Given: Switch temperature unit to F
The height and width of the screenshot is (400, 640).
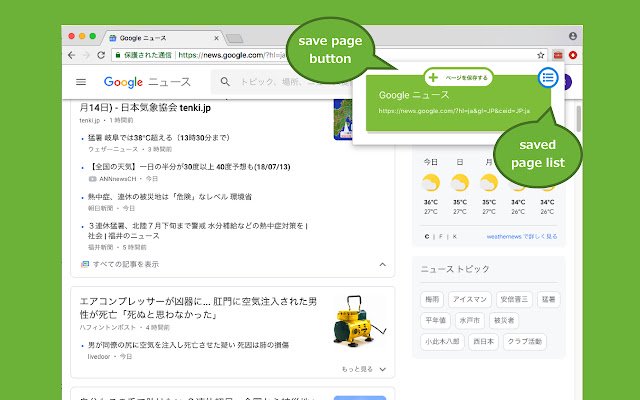Looking at the screenshot, I should pyautogui.click(x=440, y=236).
